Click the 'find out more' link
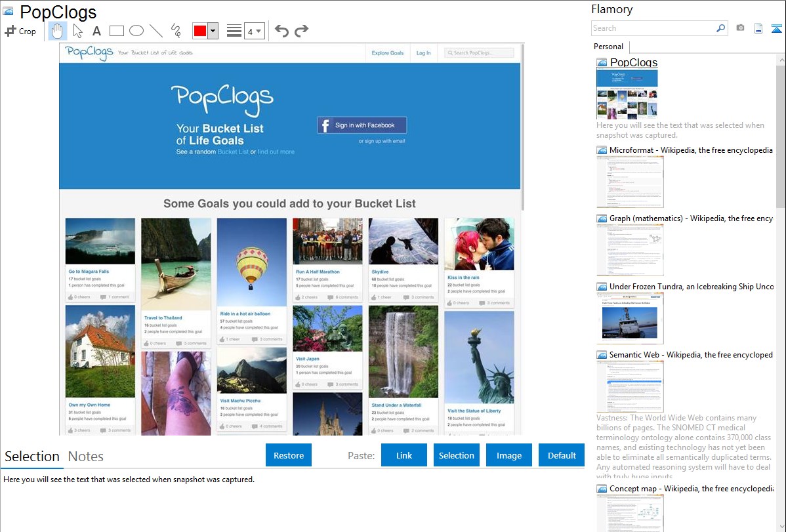Image resolution: width=786 pixels, height=532 pixels. [276, 152]
